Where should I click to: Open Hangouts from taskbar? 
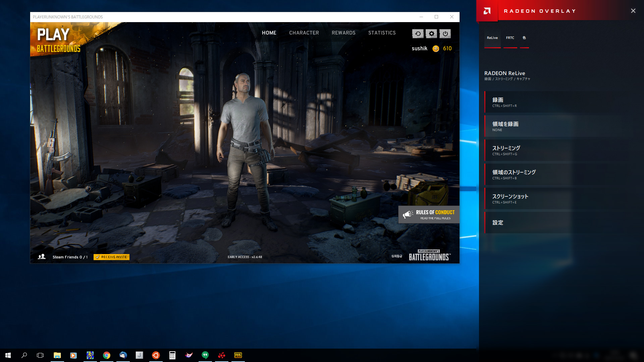point(205,355)
